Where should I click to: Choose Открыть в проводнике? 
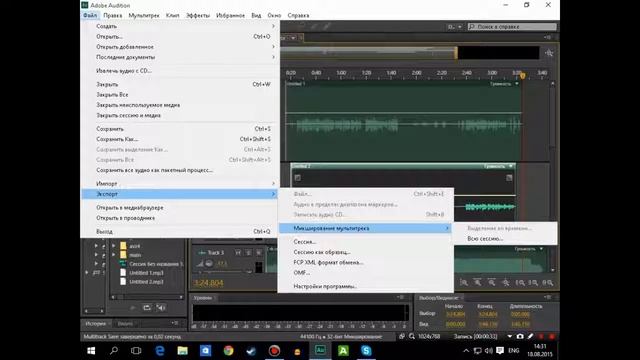pyautogui.click(x=180, y=218)
